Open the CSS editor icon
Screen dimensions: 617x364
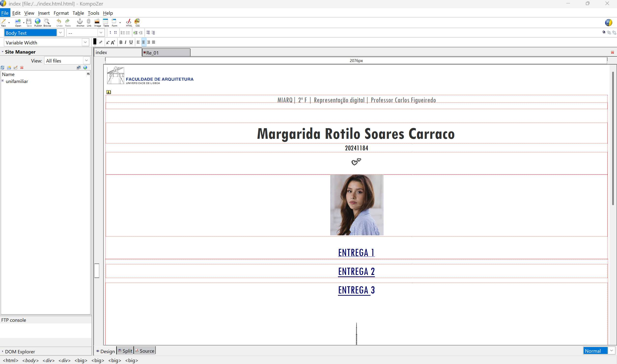click(x=137, y=22)
